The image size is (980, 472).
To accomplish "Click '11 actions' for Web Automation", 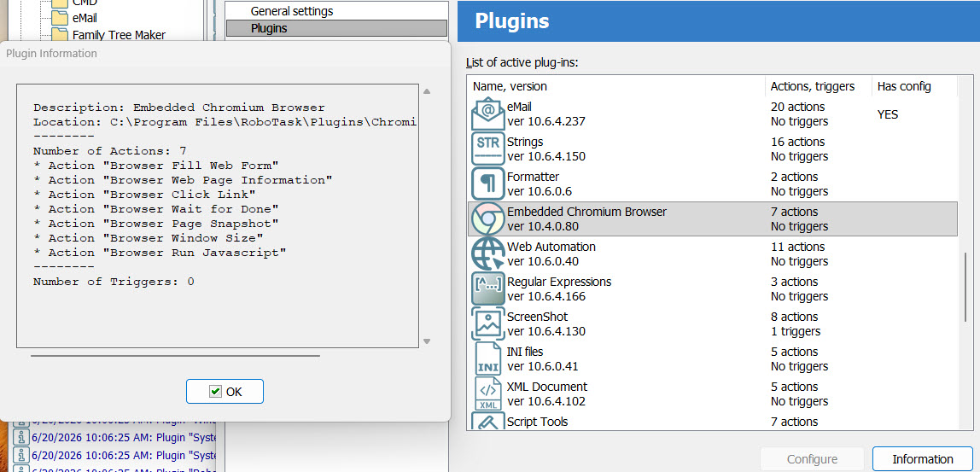I will 797,247.
